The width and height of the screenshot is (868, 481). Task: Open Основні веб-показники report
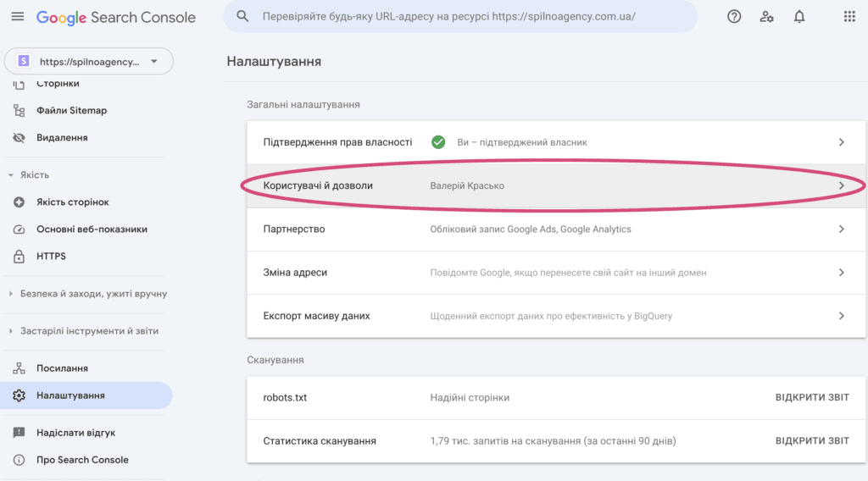pyautogui.click(x=92, y=229)
